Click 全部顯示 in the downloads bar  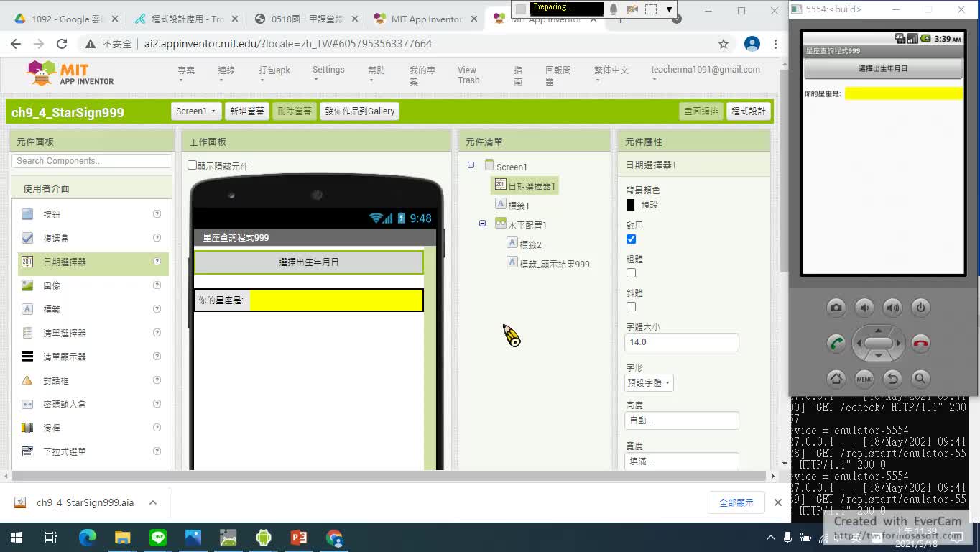(x=736, y=502)
